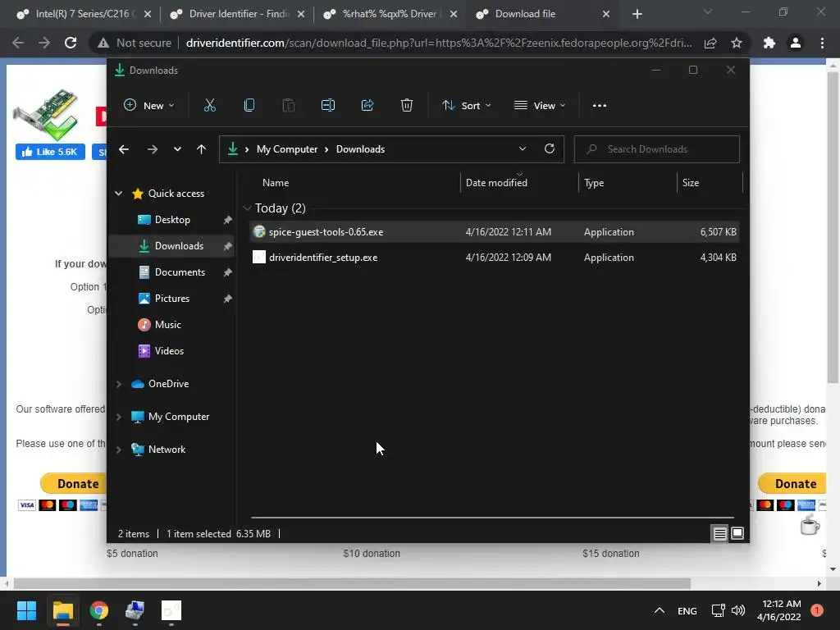Click the Chrome share page icon
This screenshot has width=840, height=630.
click(710, 43)
